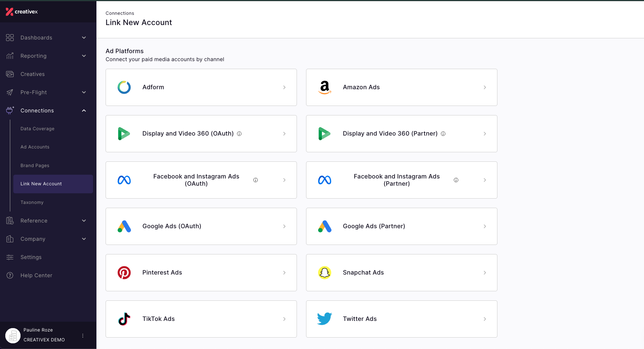Open the Ad Accounts submenu item

pos(35,147)
